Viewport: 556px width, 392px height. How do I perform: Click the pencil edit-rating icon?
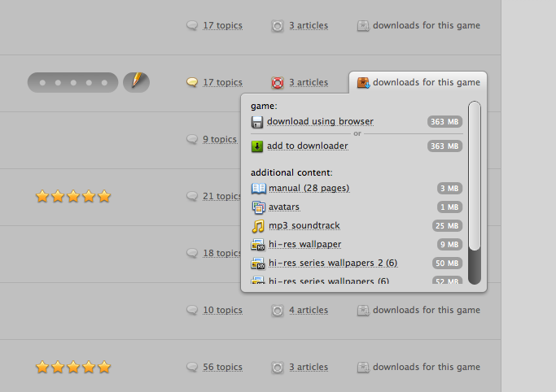tap(137, 82)
